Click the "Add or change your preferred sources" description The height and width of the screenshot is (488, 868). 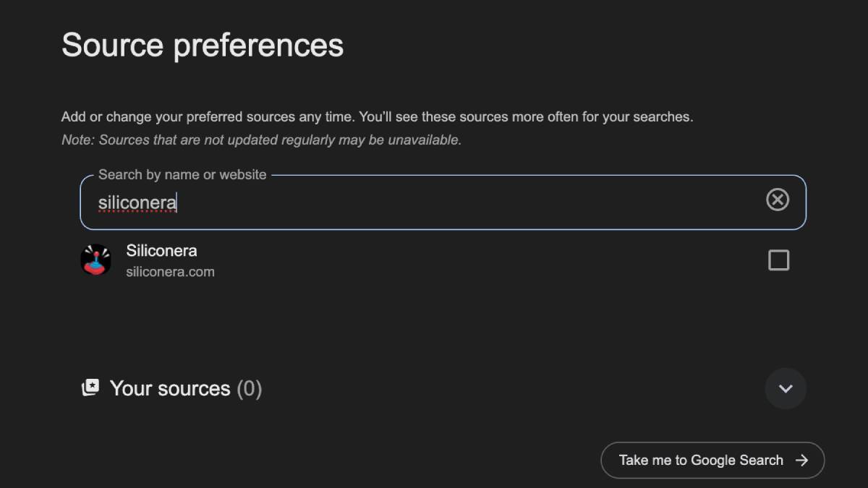pyautogui.click(x=377, y=117)
